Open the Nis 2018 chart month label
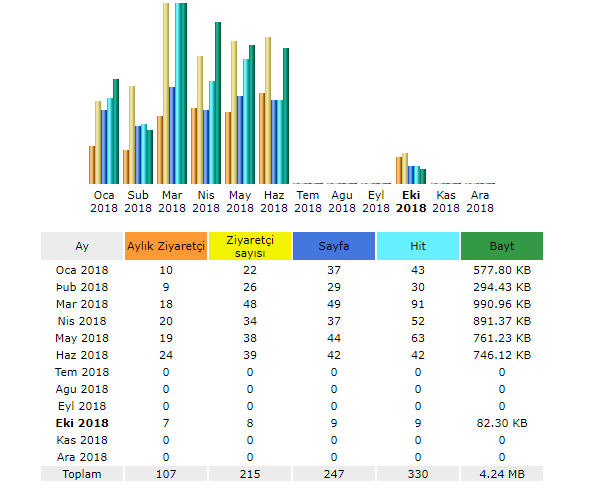This screenshot has width=591, height=490. coord(206,202)
